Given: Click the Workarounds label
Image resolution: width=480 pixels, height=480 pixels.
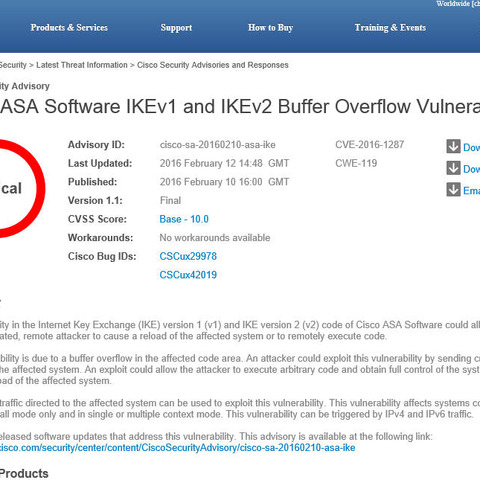Looking at the screenshot, I should 100,238.
